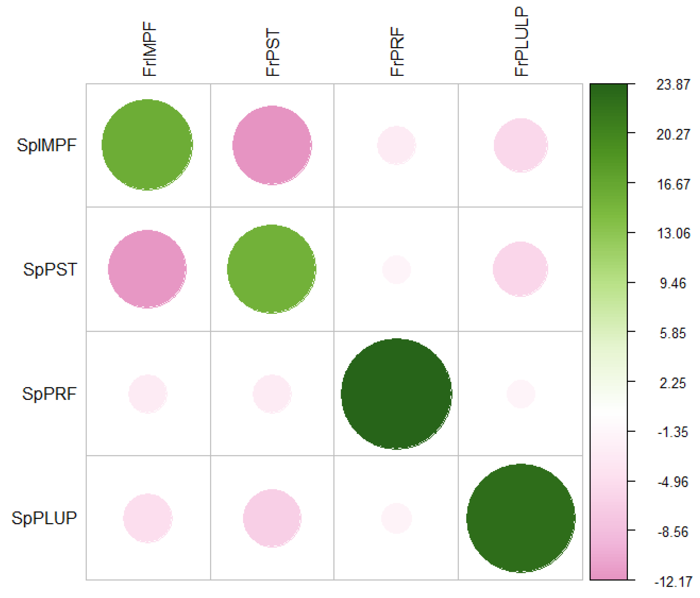Click the green circle at SpPST and FrPST
700x598 pixels.
point(272,269)
